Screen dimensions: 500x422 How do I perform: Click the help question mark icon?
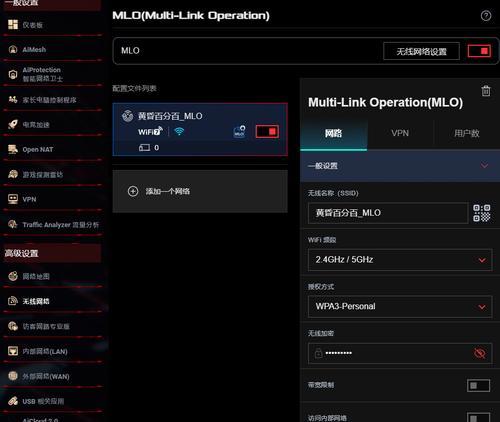[486, 16]
